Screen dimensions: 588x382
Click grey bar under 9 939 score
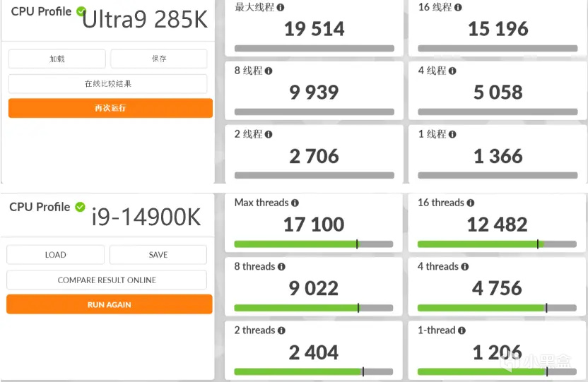pos(314,112)
